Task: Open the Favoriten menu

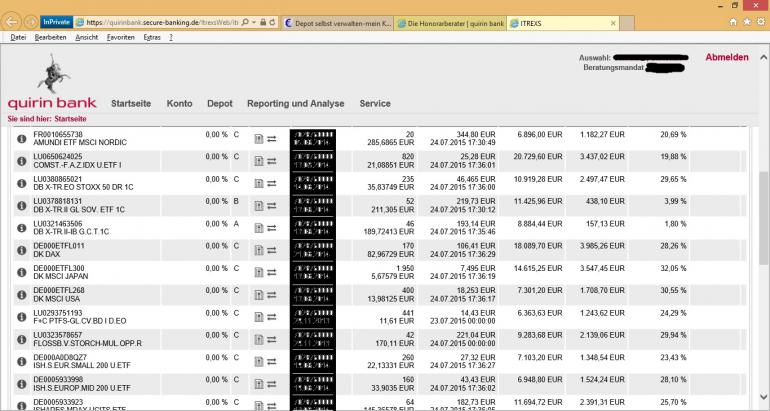Action: tap(120, 37)
